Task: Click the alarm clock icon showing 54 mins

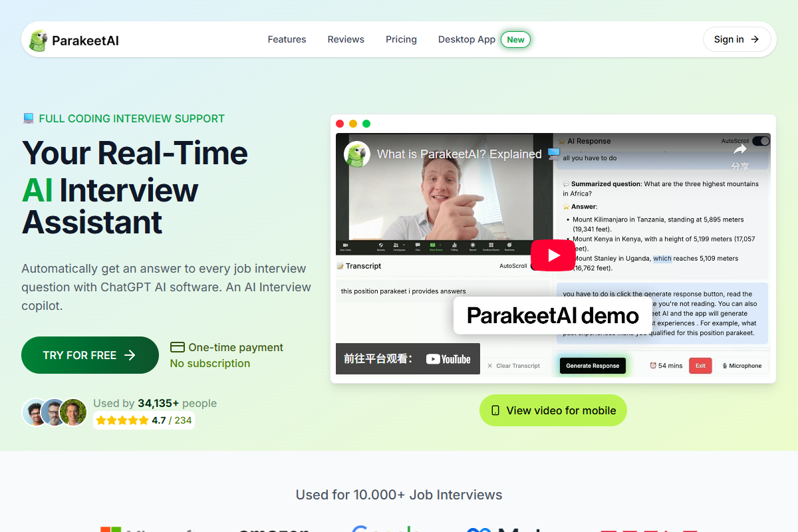Action: (x=652, y=365)
